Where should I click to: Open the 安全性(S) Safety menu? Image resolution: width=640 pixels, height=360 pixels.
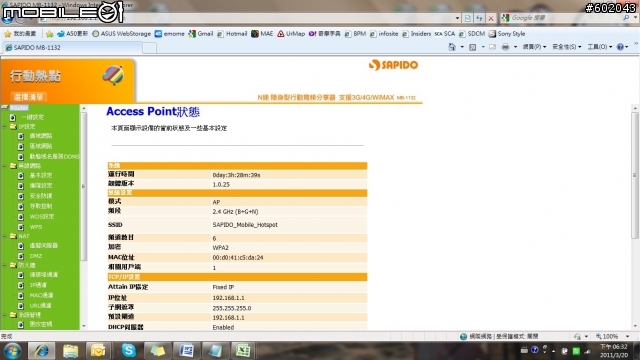[x=567, y=47]
